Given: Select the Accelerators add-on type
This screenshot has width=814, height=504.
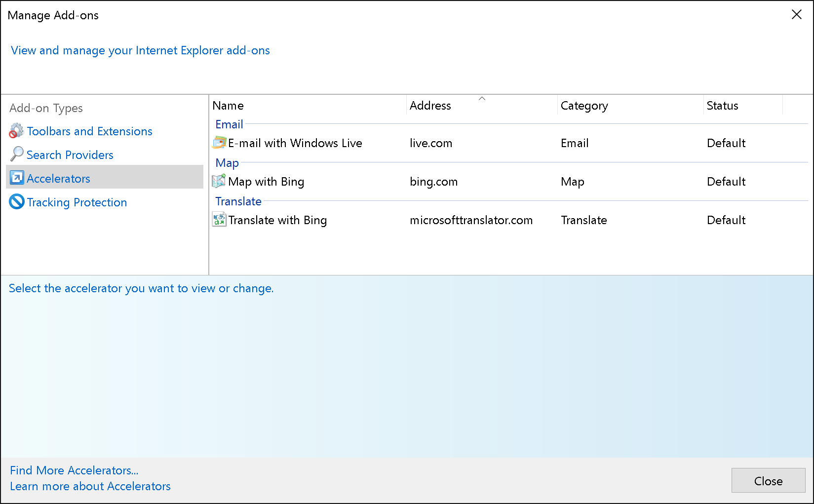Looking at the screenshot, I should [x=105, y=177].
